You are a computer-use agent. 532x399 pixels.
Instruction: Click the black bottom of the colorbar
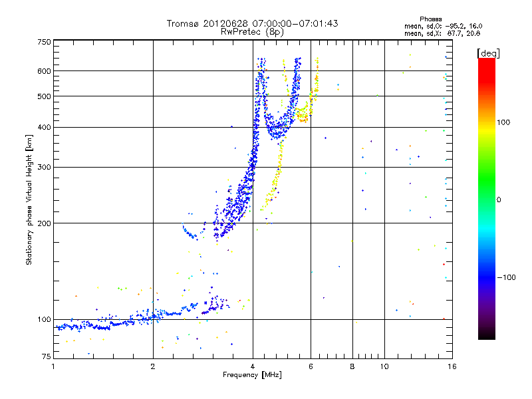tap(487, 334)
